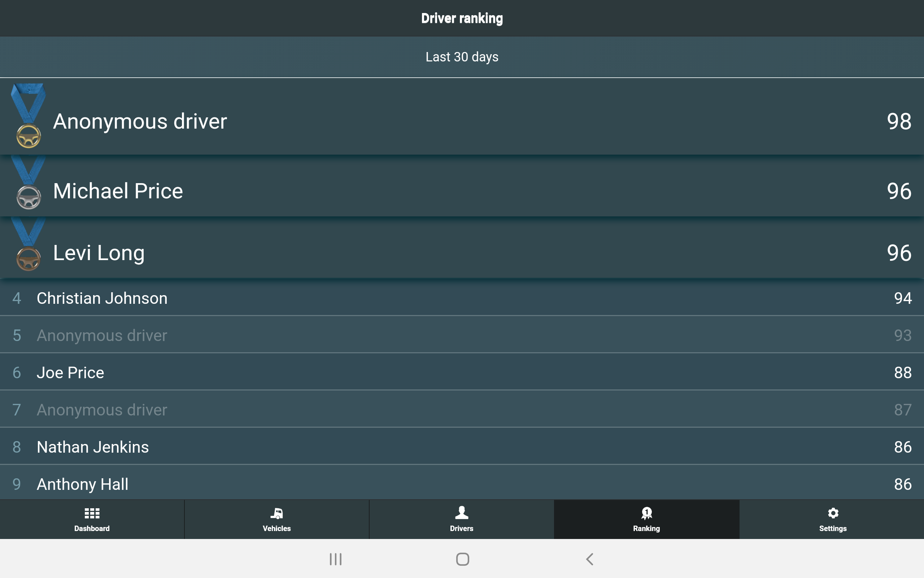Select Nathan Jenkins in rank 8

[462, 447]
